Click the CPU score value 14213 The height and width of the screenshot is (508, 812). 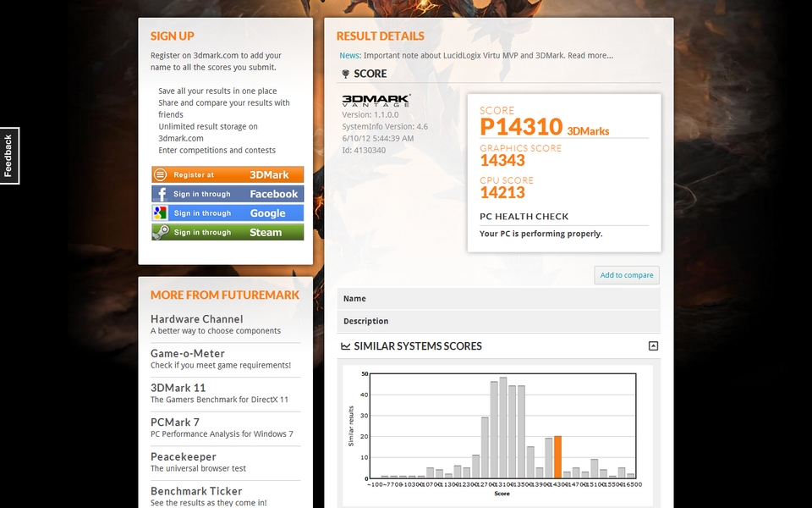pos(502,193)
